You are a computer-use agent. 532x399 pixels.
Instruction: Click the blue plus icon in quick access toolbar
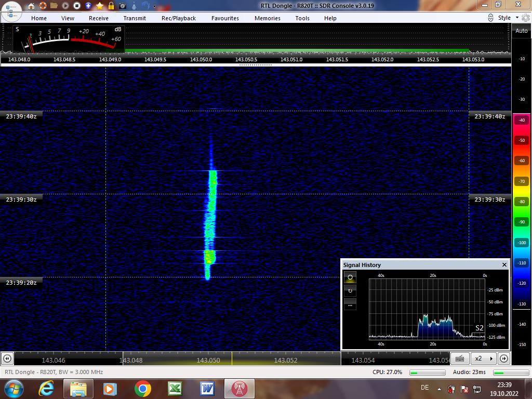(88, 5)
